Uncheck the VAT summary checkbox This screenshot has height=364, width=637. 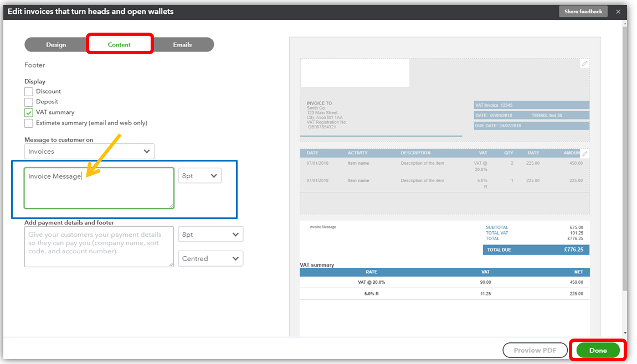pos(28,112)
